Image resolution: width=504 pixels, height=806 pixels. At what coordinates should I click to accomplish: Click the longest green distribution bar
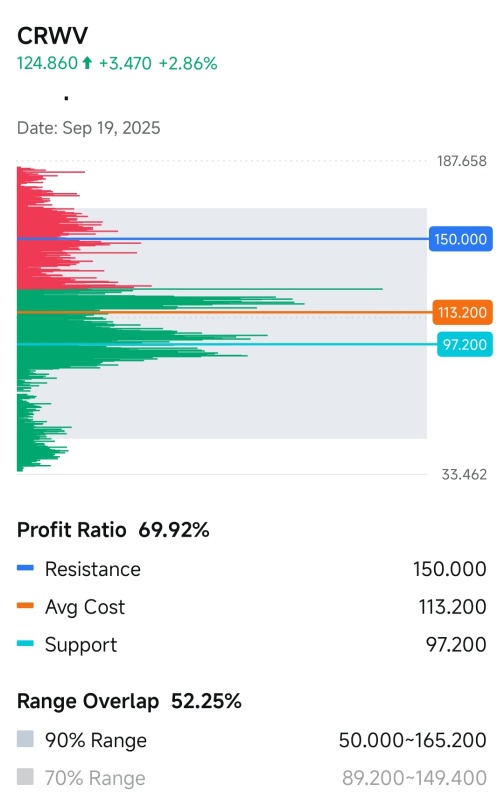pos(200,289)
